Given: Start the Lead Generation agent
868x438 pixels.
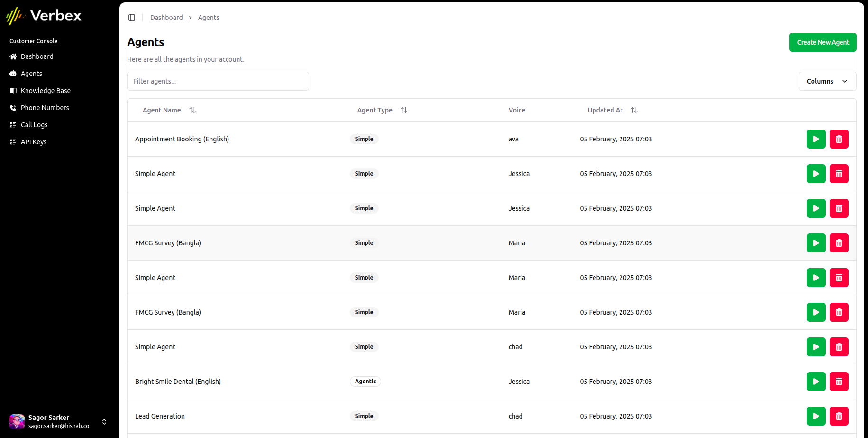Looking at the screenshot, I should (x=816, y=416).
